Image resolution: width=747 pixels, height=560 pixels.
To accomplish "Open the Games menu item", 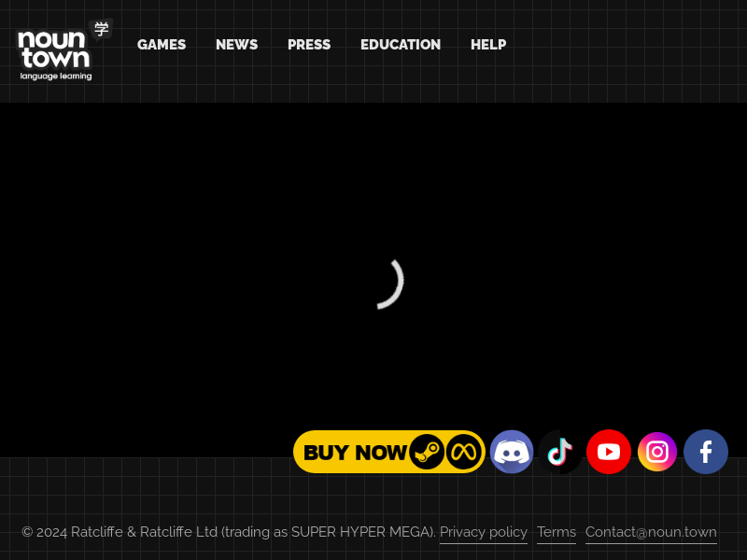I will (162, 45).
